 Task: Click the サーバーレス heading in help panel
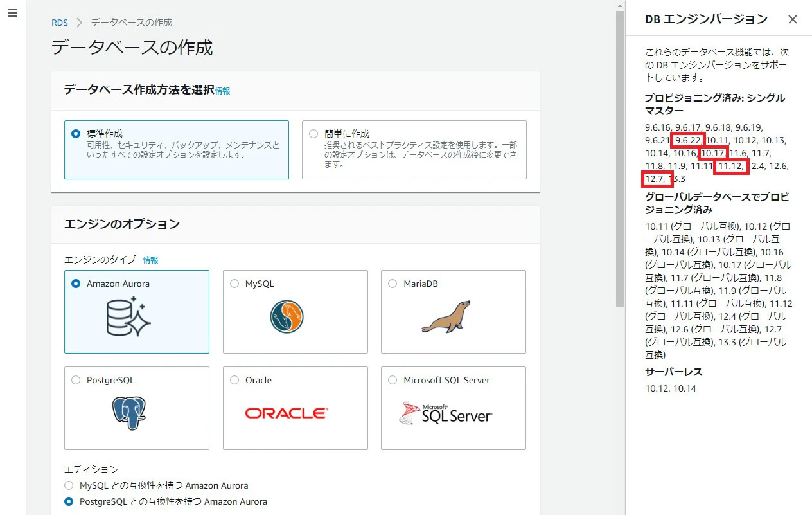pos(674,372)
